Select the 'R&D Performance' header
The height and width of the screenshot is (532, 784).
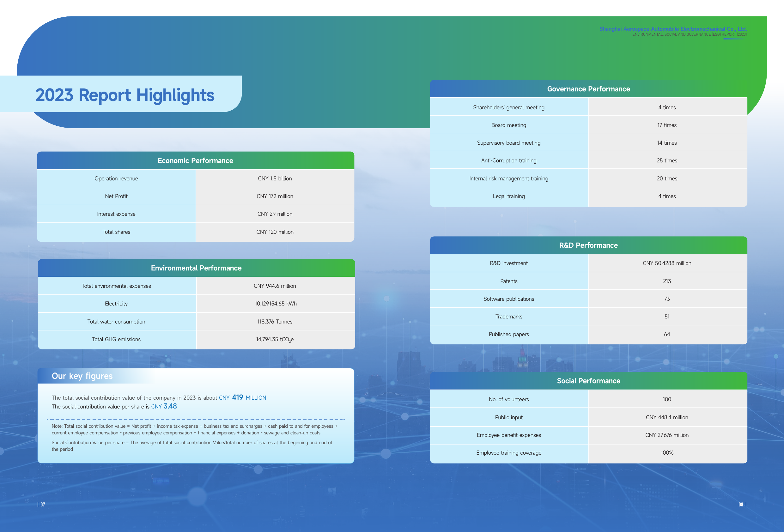(x=588, y=245)
